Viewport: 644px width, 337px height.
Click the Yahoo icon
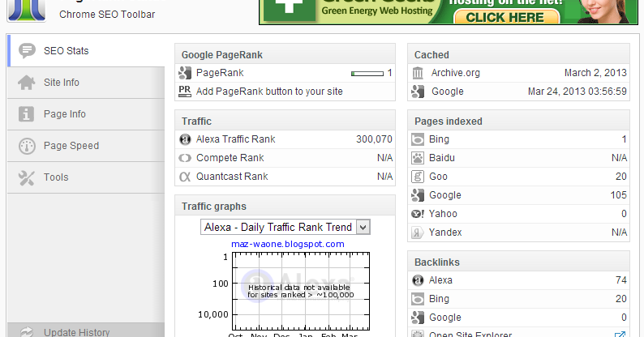[x=418, y=214]
